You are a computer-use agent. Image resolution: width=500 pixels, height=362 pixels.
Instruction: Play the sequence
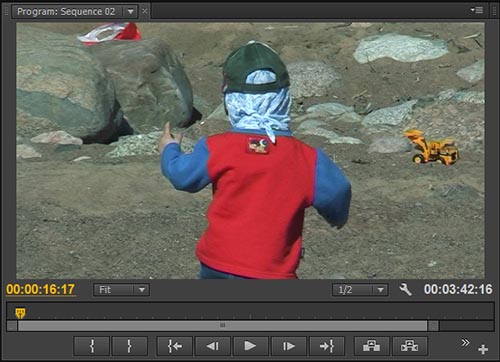pos(250,346)
